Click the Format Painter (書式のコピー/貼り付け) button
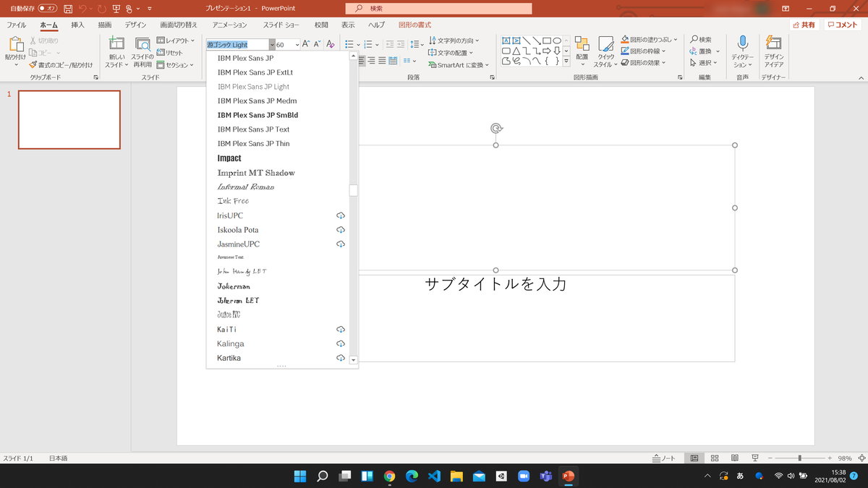Viewport: 868px width, 488px height. [x=61, y=65]
